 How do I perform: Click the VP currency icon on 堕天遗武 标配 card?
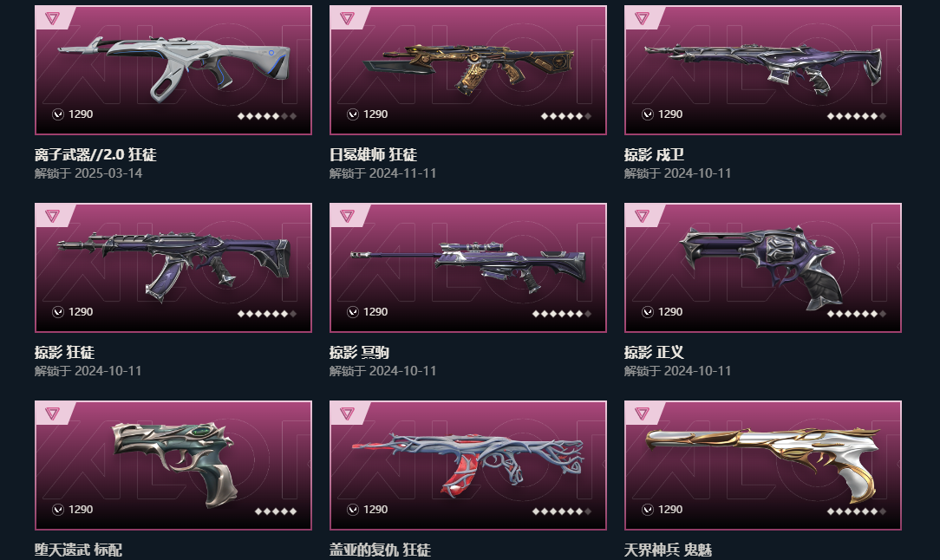[x=58, y=510]
